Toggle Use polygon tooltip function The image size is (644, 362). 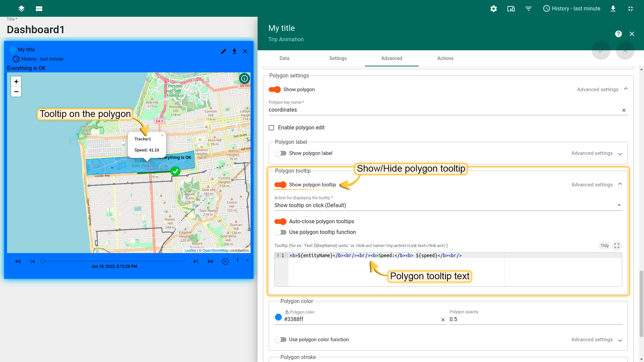click(280, 232)
